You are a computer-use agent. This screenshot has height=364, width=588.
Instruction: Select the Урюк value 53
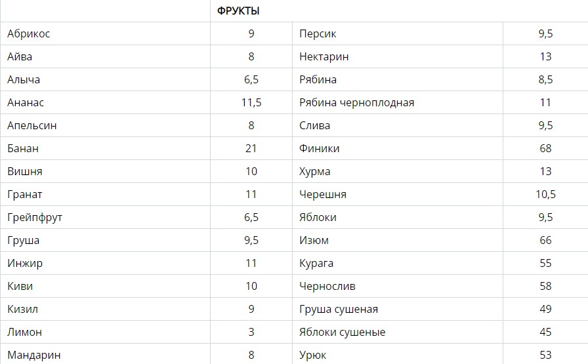pyautogui.click(x=545, y=355)
